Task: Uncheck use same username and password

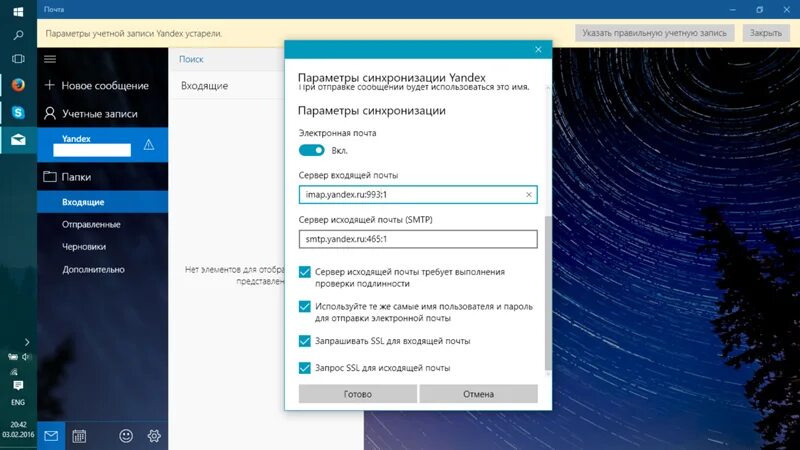Action: point(305,307)
